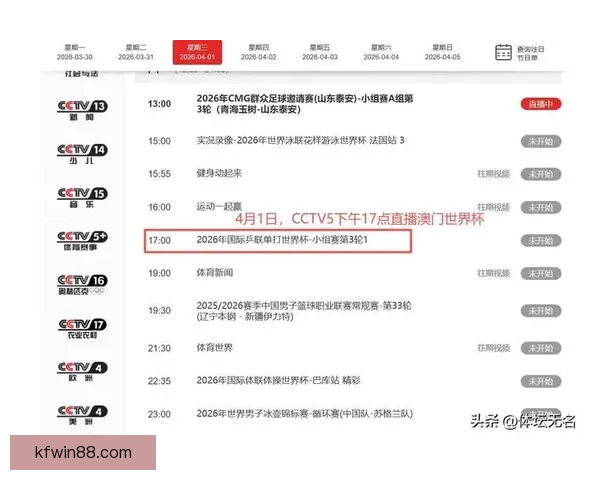The image size is (600, 480).
Task: Click 未开始 button for 体育世界
Action: (541, 348)
